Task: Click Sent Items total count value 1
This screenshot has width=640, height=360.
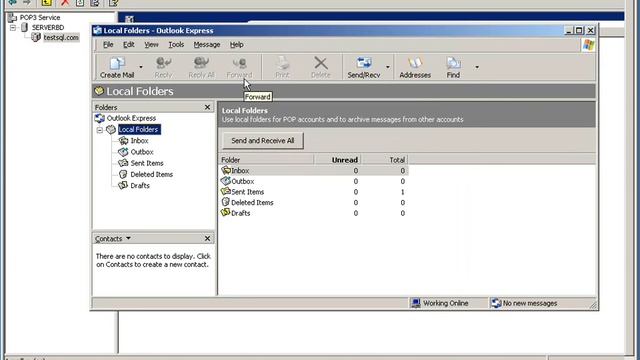Action: tap(402, 192)
